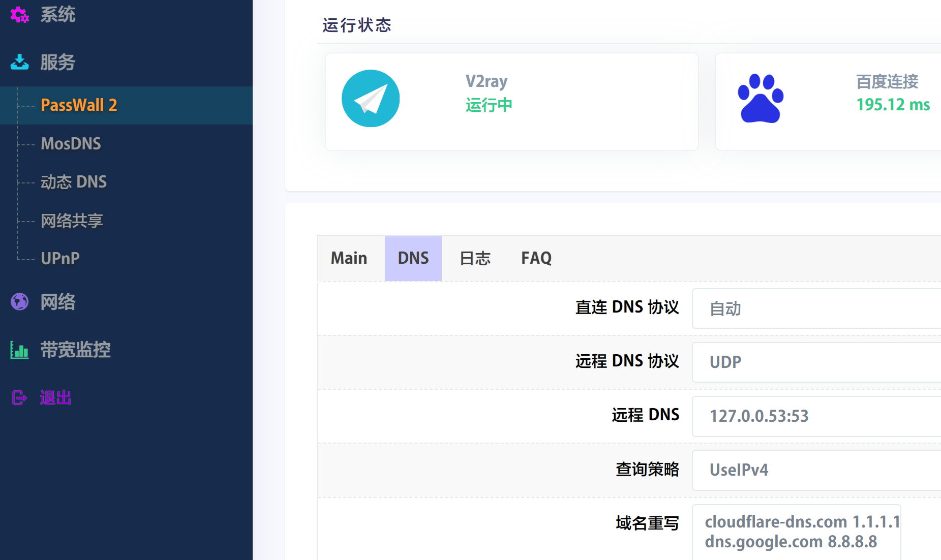This screenshot has height=560, width=941.
Task: Click the 195.12 ms latency value
Action: tap(893, 105)
